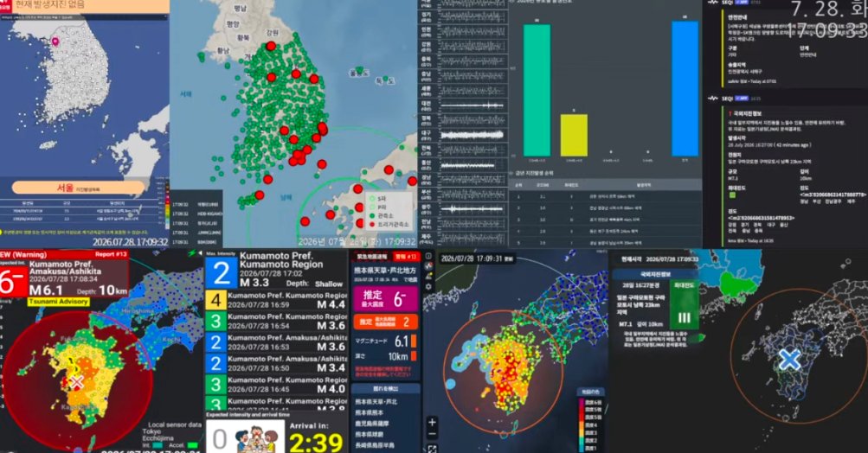Screen dimensions: 868x453
Task: Click the 안전안내 alert post title
Action: [x=738, y=17]
